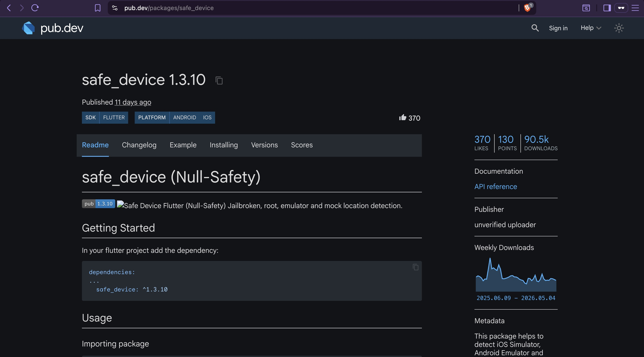Click the IOS platform tag
Viewport: 644px width, 357px height.
click(x=207, y=117)
